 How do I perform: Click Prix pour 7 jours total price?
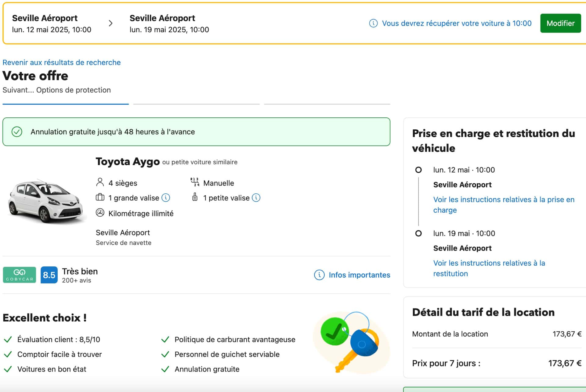click(565, 363)
